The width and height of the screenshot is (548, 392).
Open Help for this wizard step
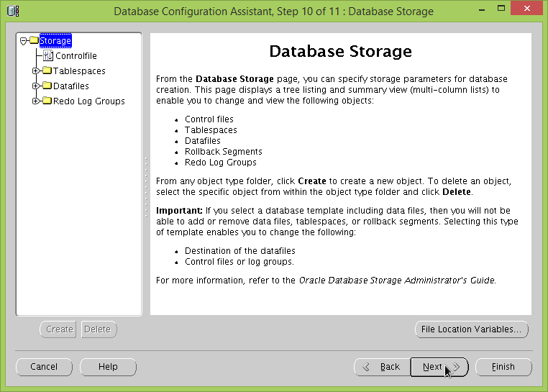click(108, 367)
